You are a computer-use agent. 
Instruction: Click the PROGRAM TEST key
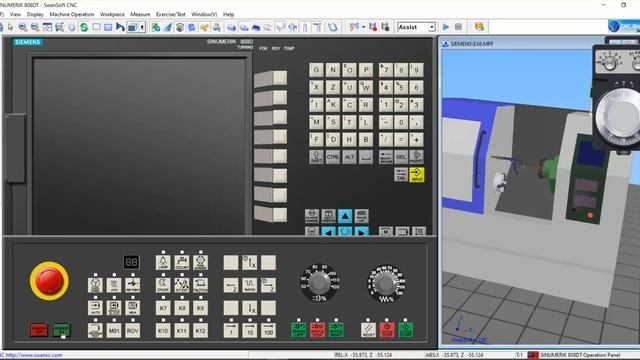[x=95, y=330]
